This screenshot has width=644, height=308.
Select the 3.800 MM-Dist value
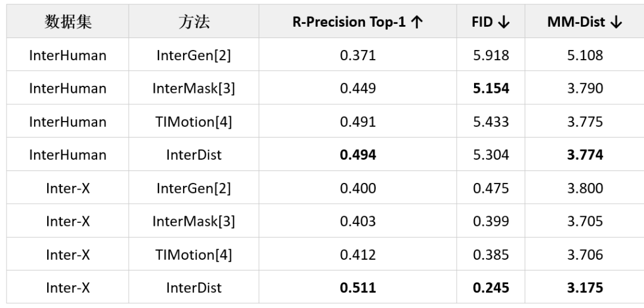click(x=585, y=188)
